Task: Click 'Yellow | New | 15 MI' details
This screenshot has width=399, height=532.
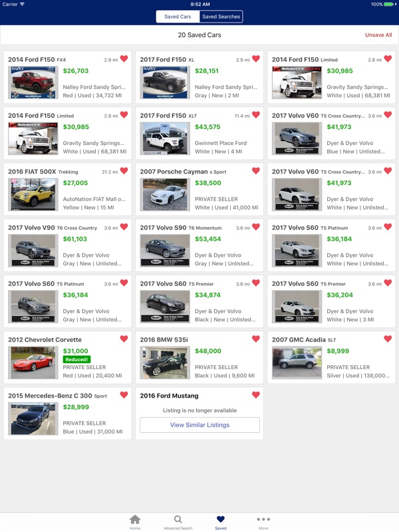Action: point(88,207)
